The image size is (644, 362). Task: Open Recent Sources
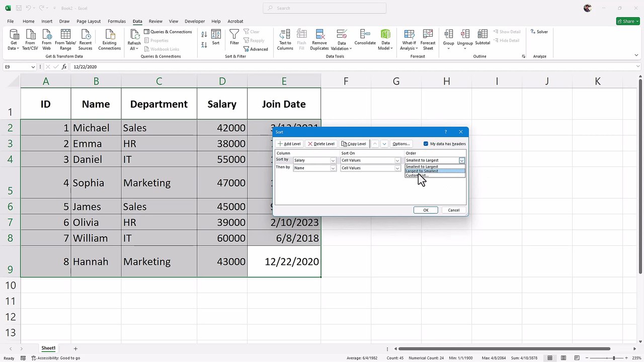pos(86,39)
